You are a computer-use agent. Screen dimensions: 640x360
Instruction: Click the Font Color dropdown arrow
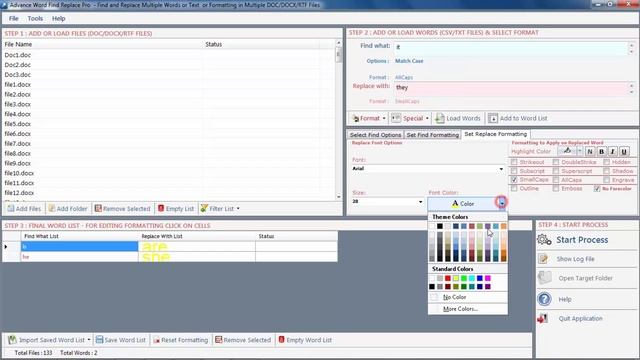point(502,202)
